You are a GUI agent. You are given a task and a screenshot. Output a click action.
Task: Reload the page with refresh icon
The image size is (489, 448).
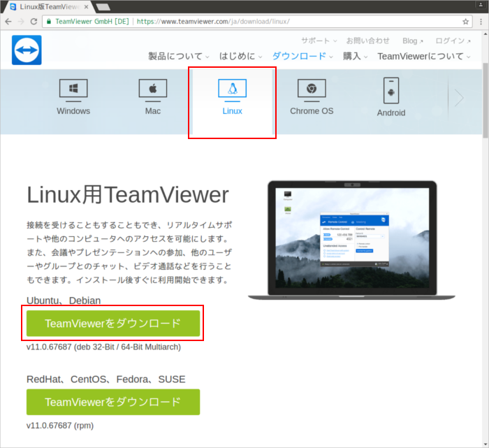[34, 22]
